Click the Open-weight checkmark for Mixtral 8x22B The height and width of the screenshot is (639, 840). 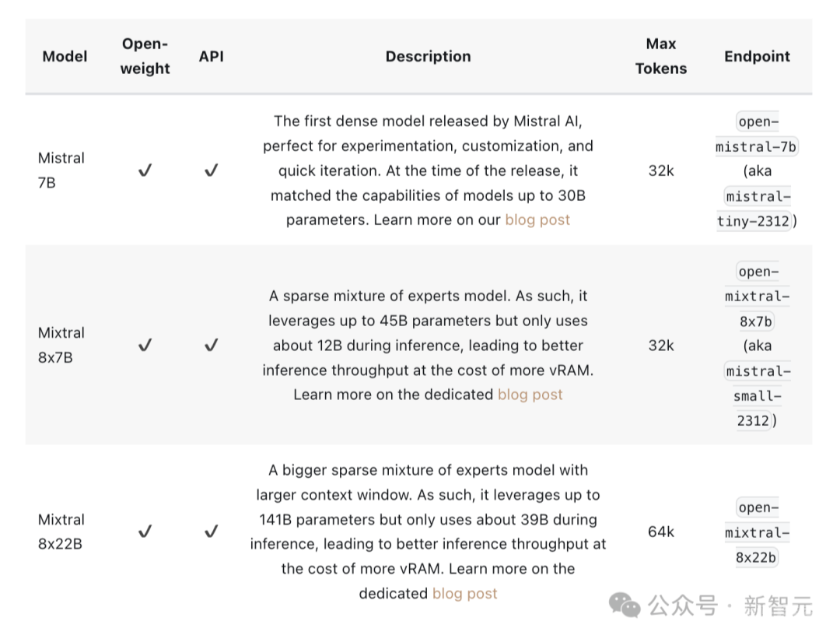tap(145, 532)
